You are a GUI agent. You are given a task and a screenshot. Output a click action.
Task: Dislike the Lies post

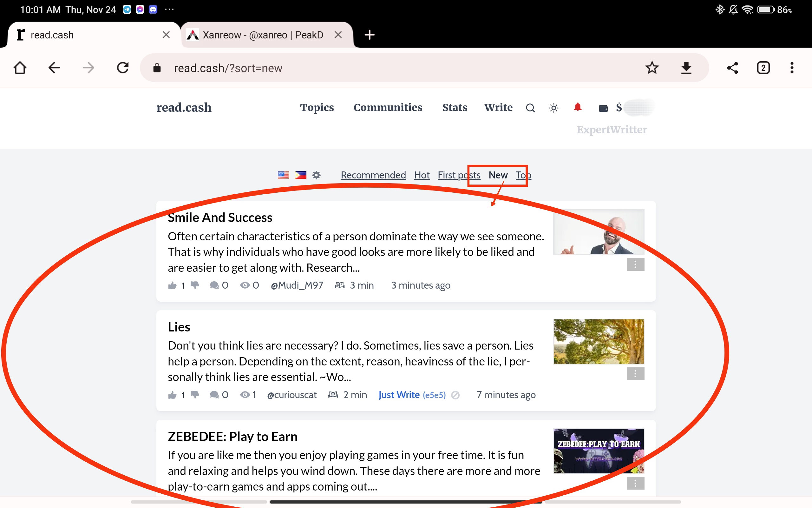pyautogui.click(x=195, y=395)
